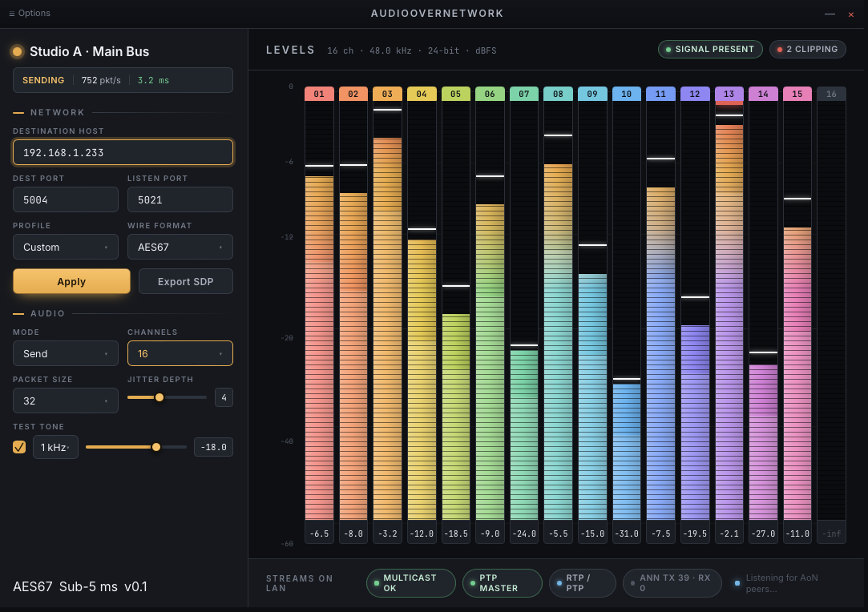Click the Apply button

point(71,281)
